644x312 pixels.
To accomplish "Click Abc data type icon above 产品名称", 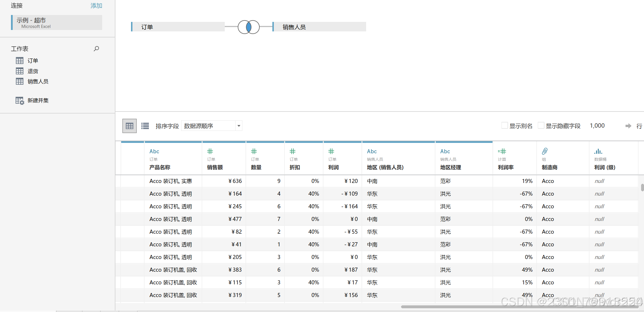I will pos(154,151).
